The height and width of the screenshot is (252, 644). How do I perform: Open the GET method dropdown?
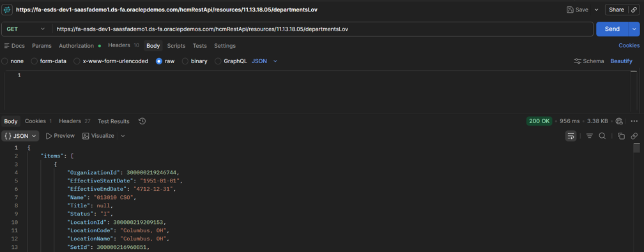[x=26, y=29]
